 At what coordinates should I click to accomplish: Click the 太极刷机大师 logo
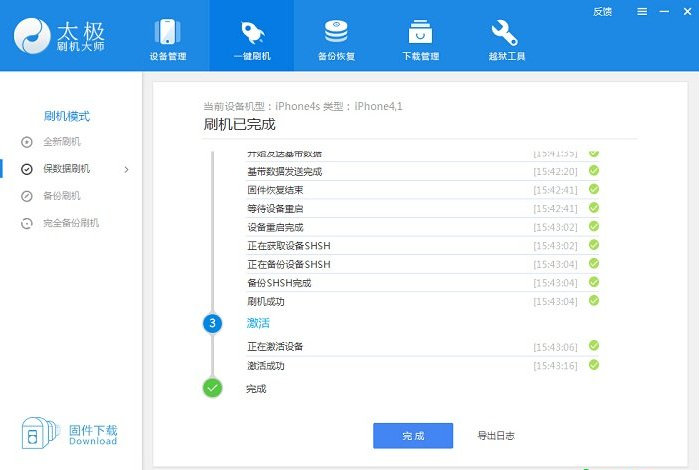click(59, 36)
